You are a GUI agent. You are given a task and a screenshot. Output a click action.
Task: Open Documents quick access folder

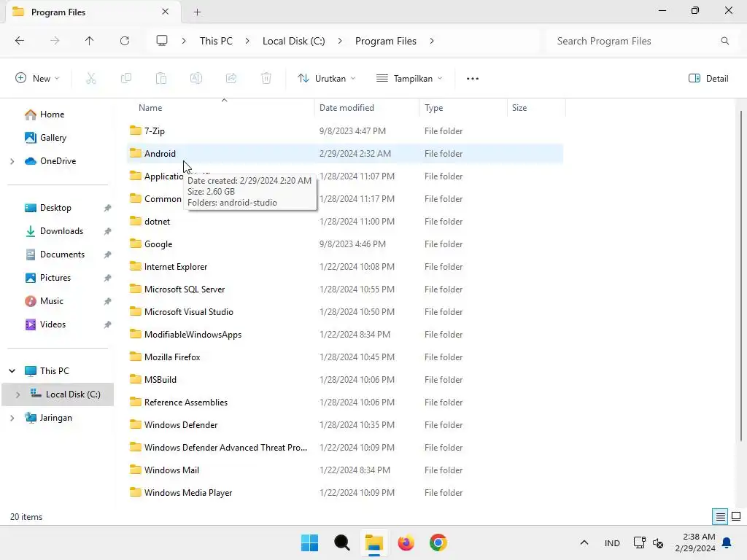62,254
